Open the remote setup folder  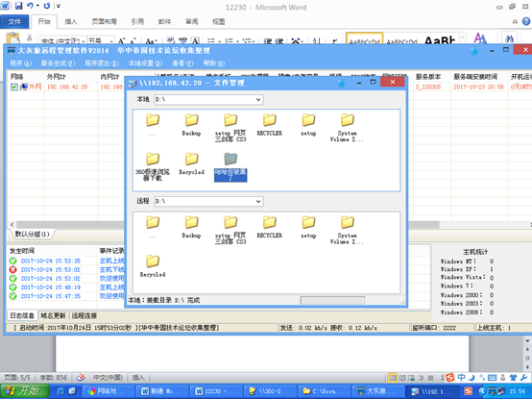tap(308, 227)
